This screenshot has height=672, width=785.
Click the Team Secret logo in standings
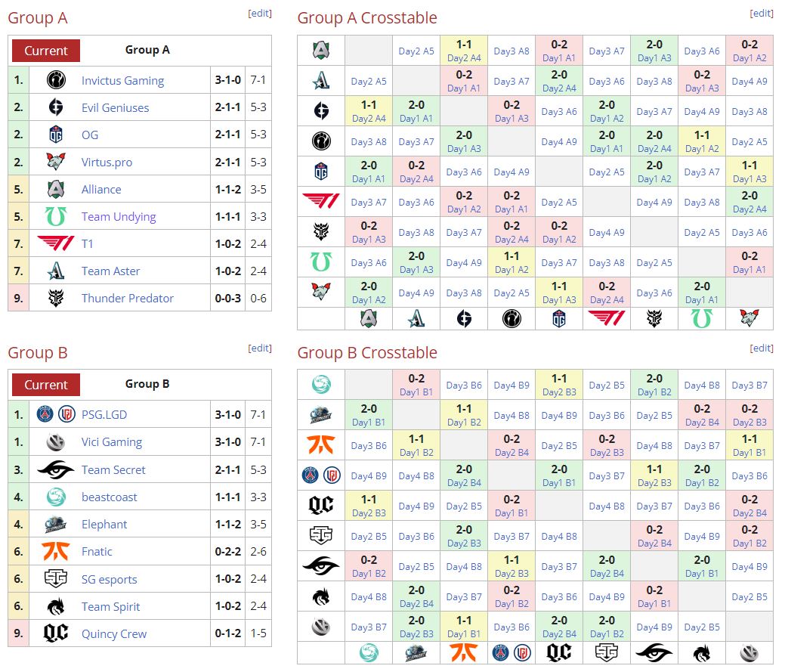(56, 469)
